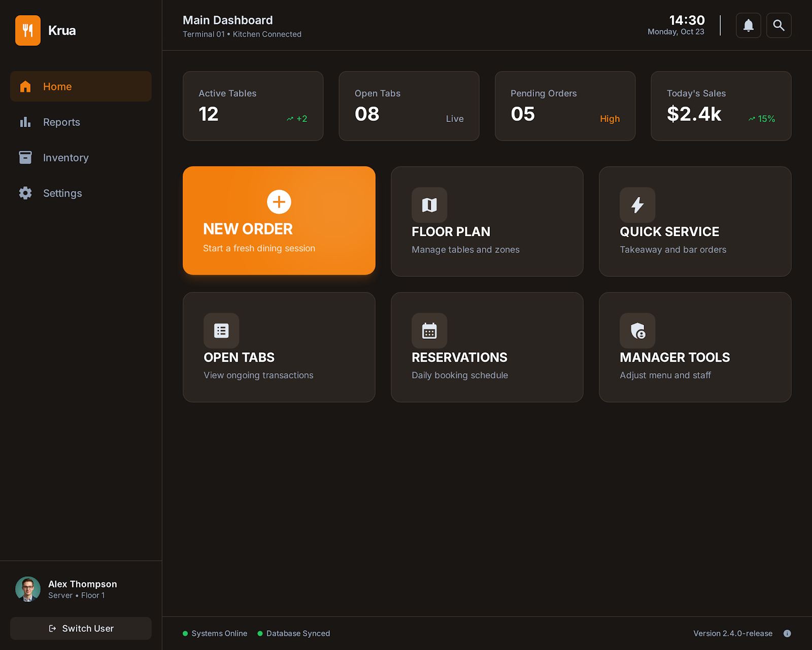Select the Floor Plan map icon
This screenshot has height=650, width=812.
(x=429, y=205)
